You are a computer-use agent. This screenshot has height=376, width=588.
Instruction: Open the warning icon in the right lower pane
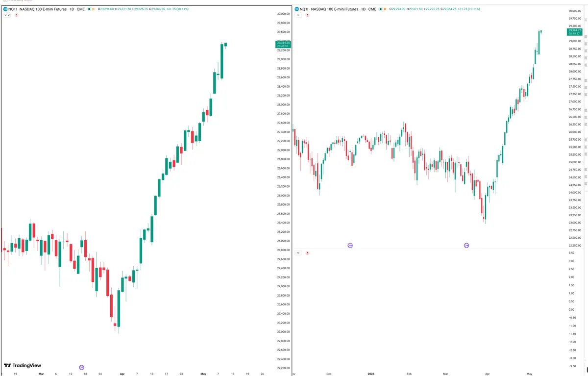click(x=307, y=253)
